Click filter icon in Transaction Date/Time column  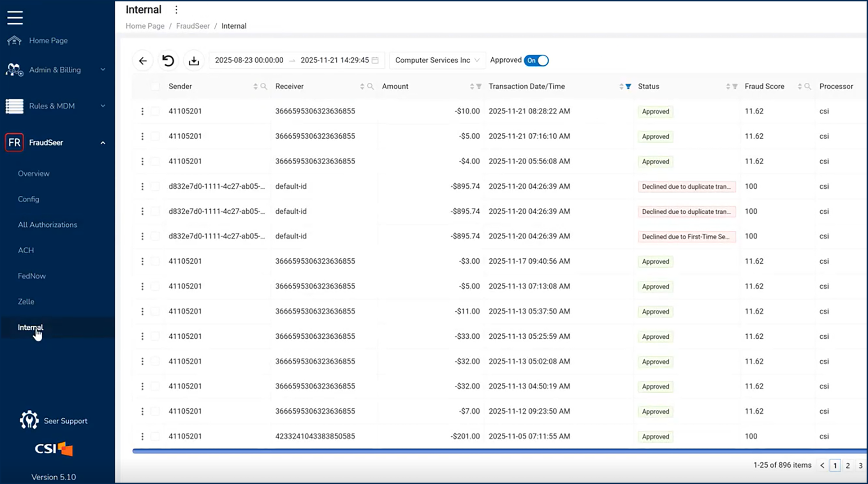628,87
